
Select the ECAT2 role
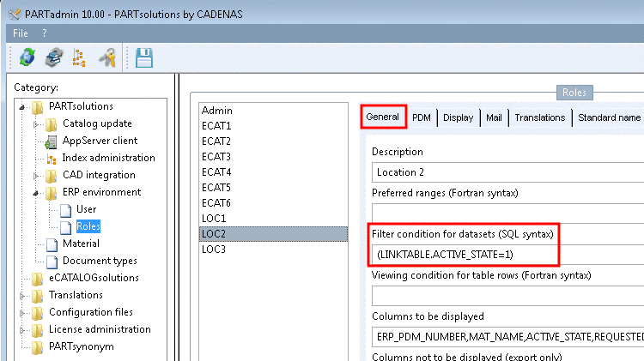tap(273, 141)
